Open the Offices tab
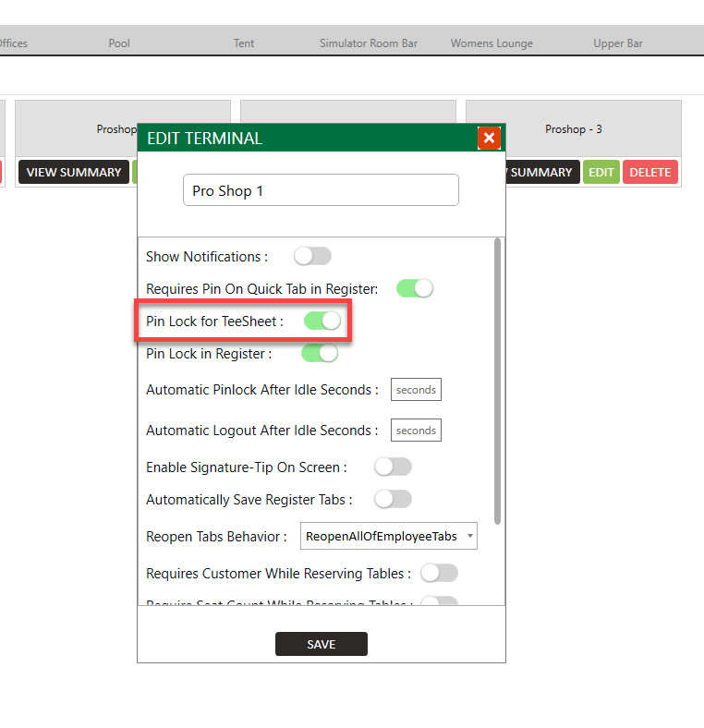This screenshot has width=704, height=728. [x=14, y=43]
